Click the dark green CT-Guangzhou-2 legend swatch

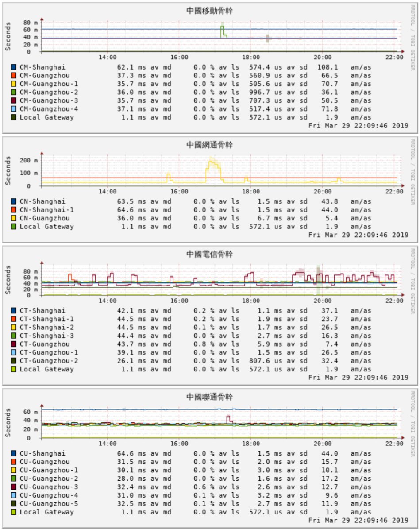coord(13,361)
